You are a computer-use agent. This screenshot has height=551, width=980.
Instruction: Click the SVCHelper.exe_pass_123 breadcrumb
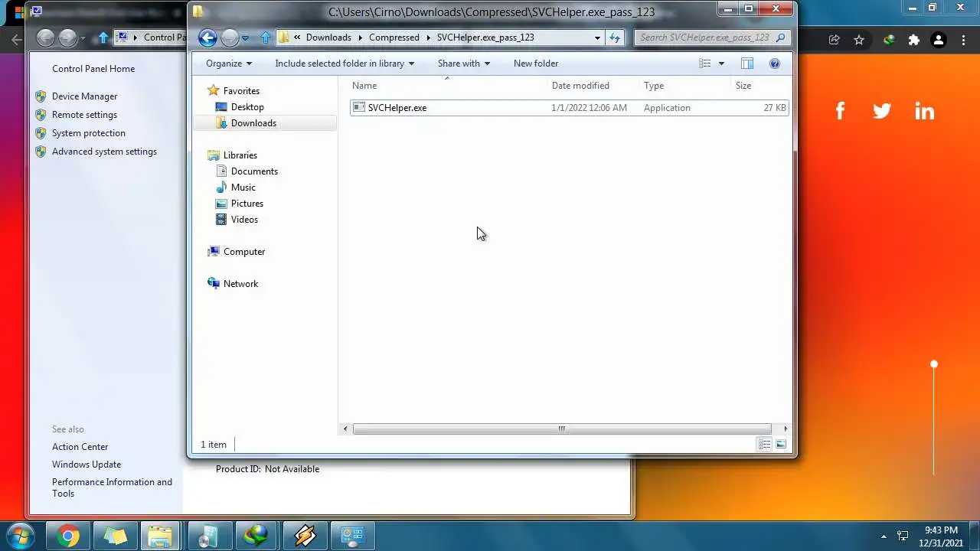click(485, 37)
